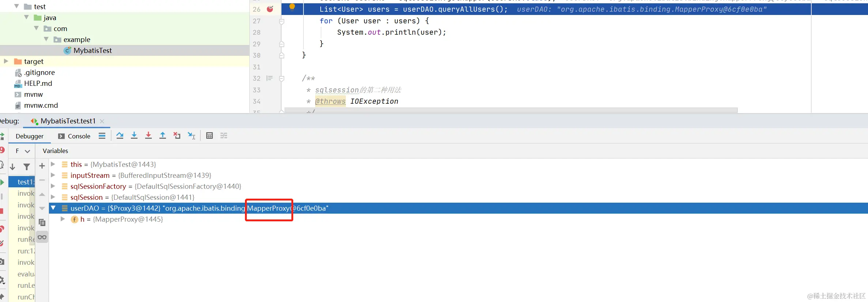Switch to the Console tab
The height and width of the screenshot is (302, 868).
(75, 136)
